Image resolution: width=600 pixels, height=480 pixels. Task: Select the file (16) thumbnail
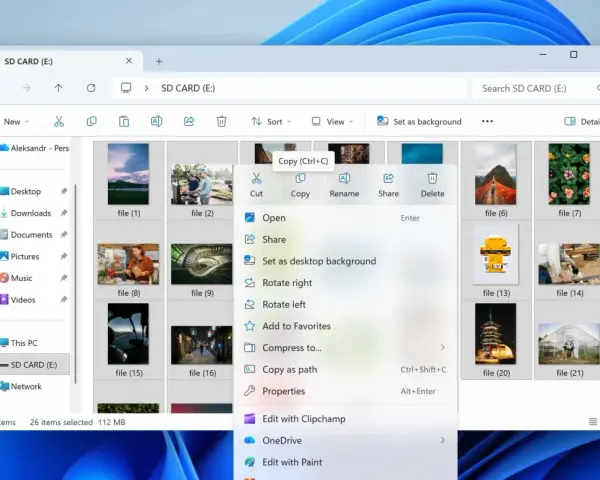pyautogui.click(x=202, y=345)
